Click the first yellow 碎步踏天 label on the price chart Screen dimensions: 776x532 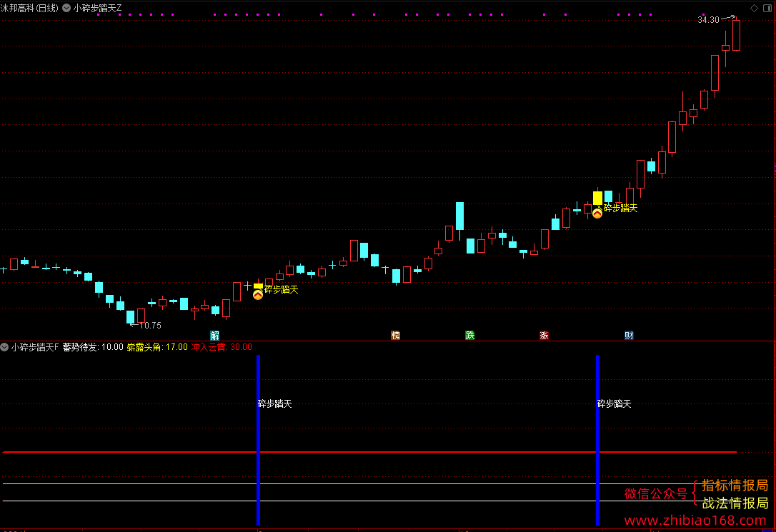[x=281, y=290]
